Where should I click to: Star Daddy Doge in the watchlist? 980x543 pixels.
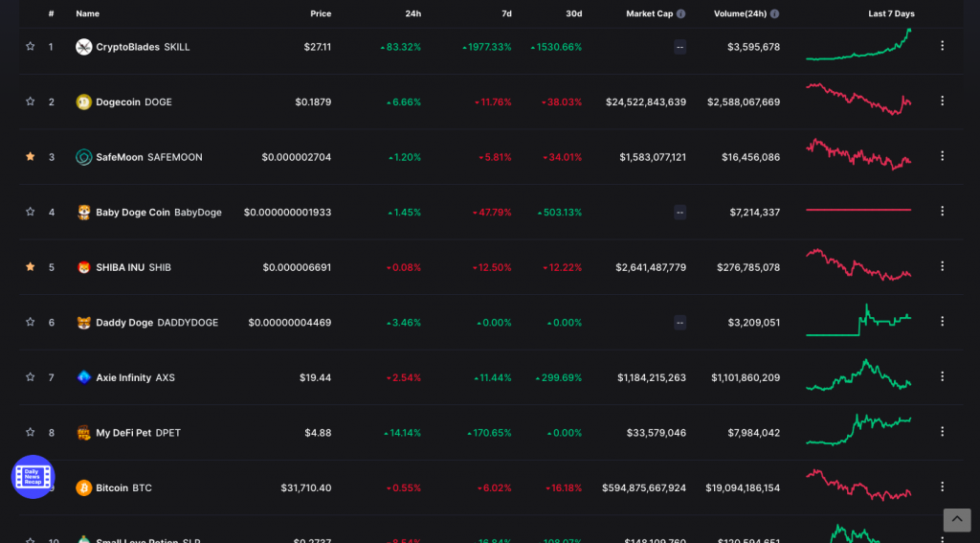pos(30,322)
